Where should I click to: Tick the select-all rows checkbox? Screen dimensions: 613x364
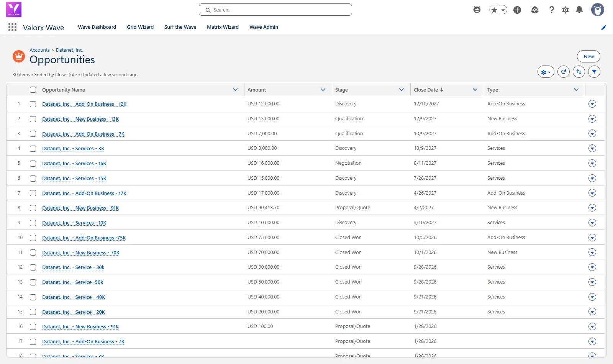pyautogui.click(x=33, y=90)
